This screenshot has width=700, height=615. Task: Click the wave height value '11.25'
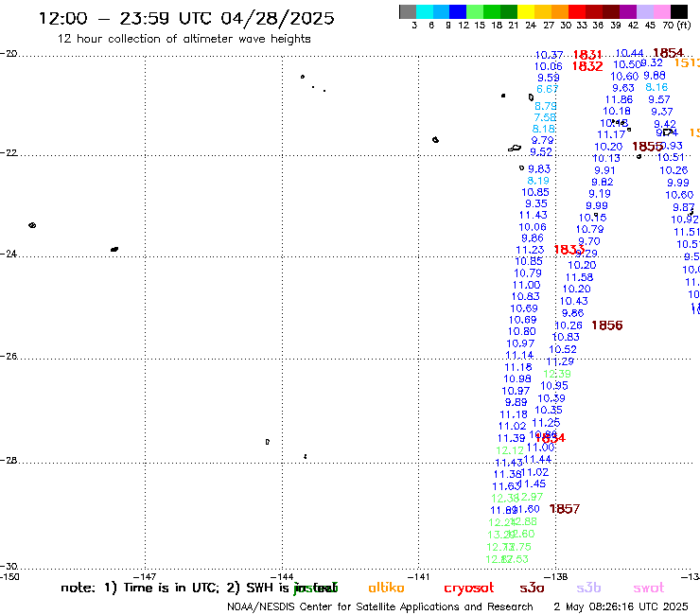[546, 423]
